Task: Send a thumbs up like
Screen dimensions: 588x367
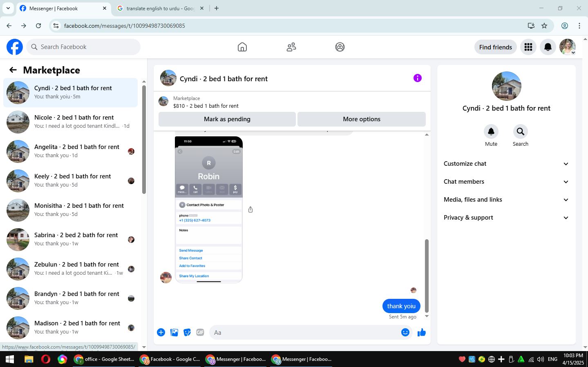Action: click(x=422, y=332)
